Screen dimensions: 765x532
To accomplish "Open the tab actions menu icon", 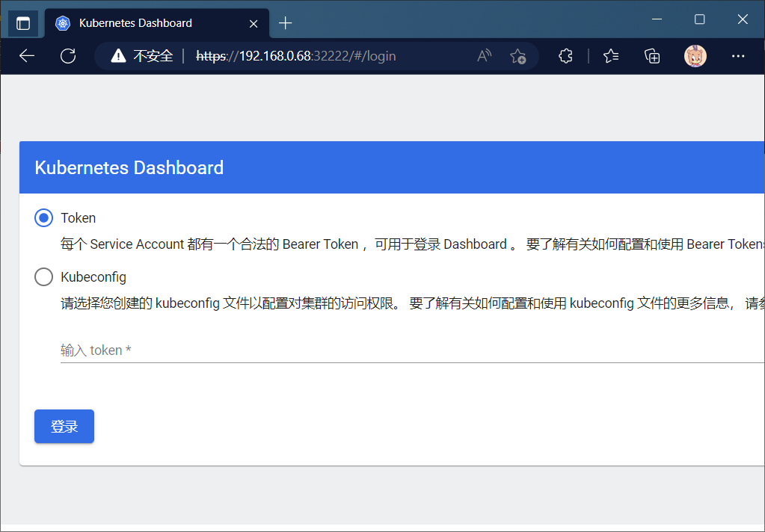I will click(x=23, y=23).
